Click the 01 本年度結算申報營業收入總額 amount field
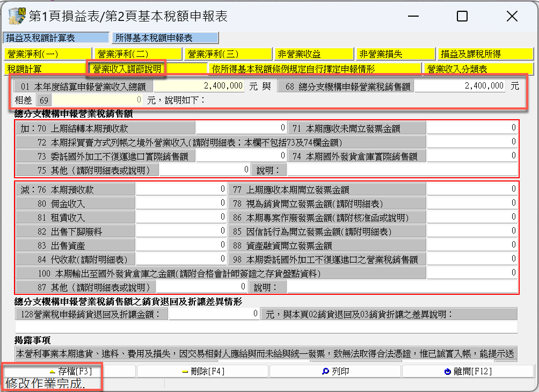This screenshot has width=539, height=392. (199, 86)
